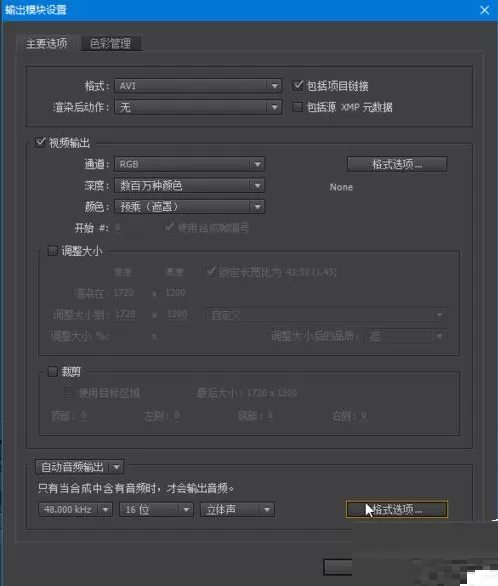Open the 深度 数百万种颜色 dropdown
The height and width of the screenshot is (586, 498).
point(190,185)
